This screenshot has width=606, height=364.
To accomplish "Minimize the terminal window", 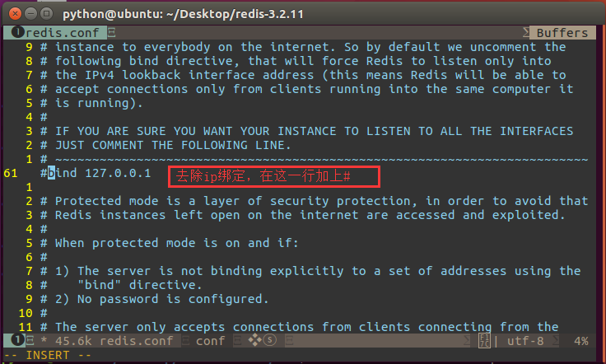I will coord(30,14).
